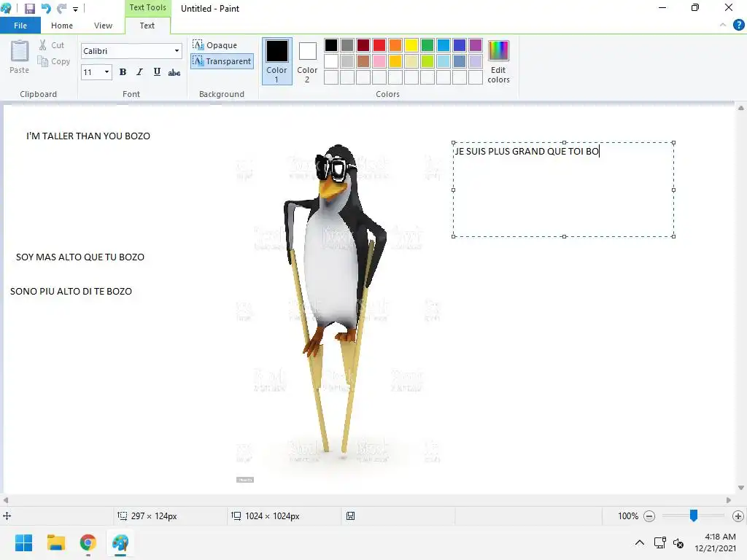Screen dimensions: 747x560
Task: Select Opaque background option
Action: 215,44
